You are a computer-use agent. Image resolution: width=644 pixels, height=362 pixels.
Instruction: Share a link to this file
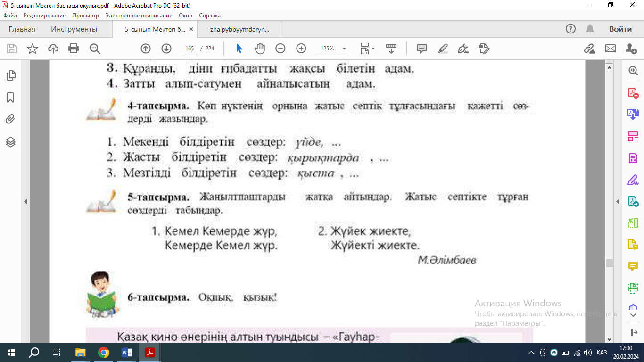[x=589, y=49]
